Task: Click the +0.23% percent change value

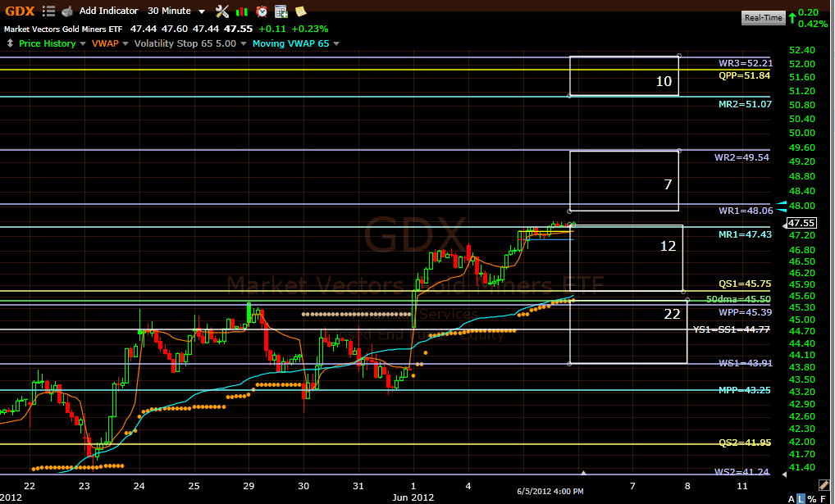Action: click(310, 29)
